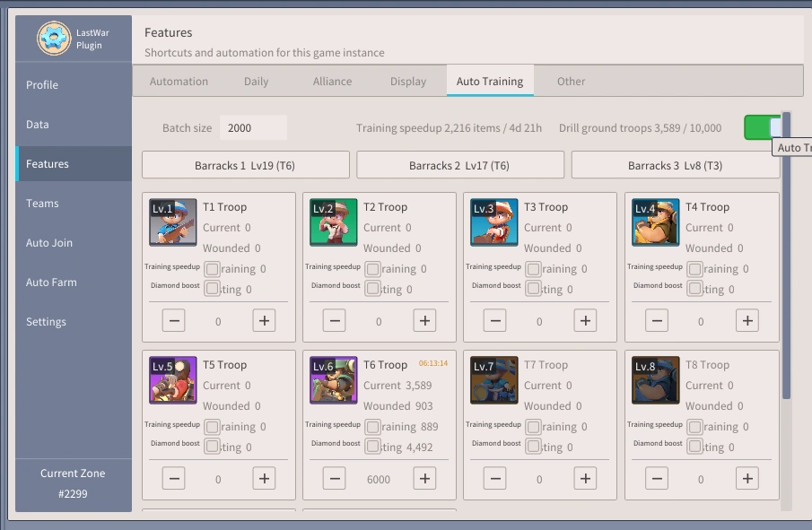Viewport: 812px width, 530px height.
Task: Decrease T6 Troop count with minus
Action: pyautogui.click(x=334, y=479)
